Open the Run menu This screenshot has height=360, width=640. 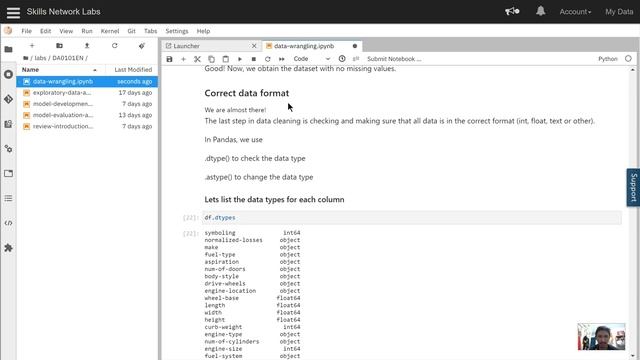[87, 31]
